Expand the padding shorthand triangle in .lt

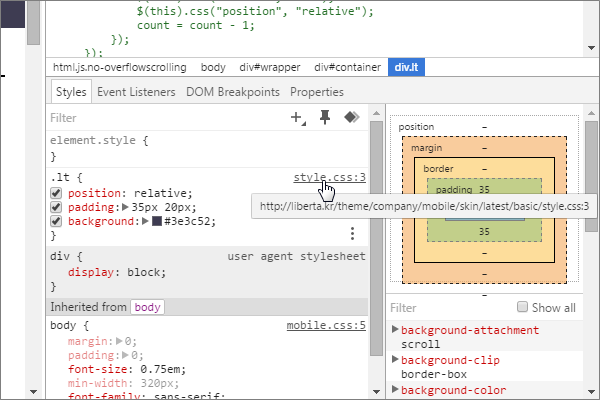coord(125,207)
